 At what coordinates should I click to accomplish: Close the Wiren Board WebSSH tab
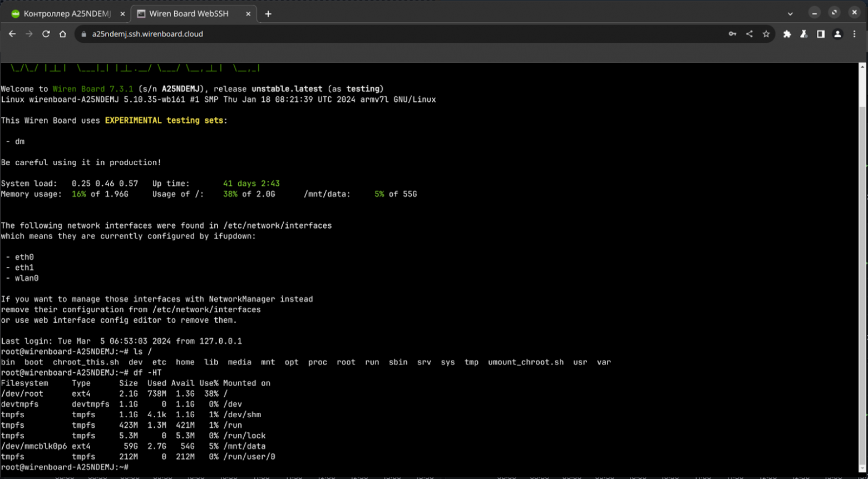point(248,14)
